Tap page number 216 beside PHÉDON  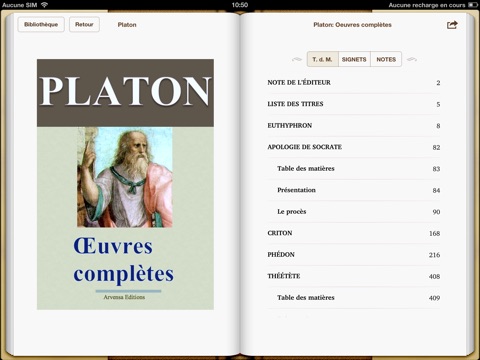[x=434, y=255]
